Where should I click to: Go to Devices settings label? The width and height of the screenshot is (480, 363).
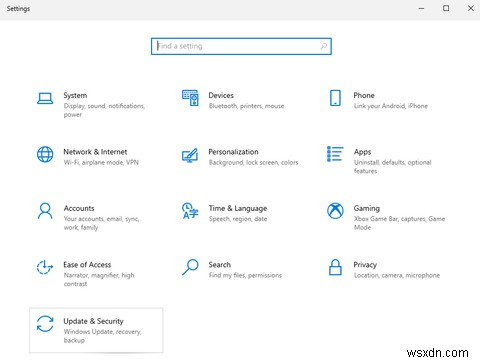pyautogui.click(x=221, y=95)
